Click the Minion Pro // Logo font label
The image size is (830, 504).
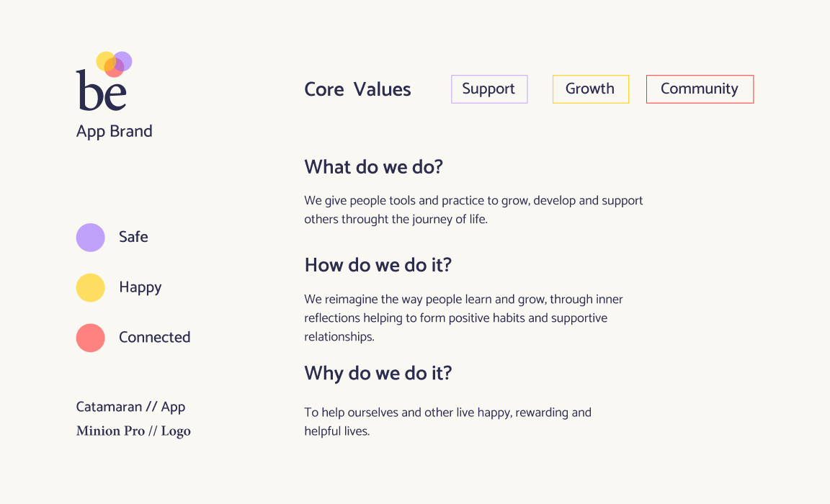click(133, 431)
